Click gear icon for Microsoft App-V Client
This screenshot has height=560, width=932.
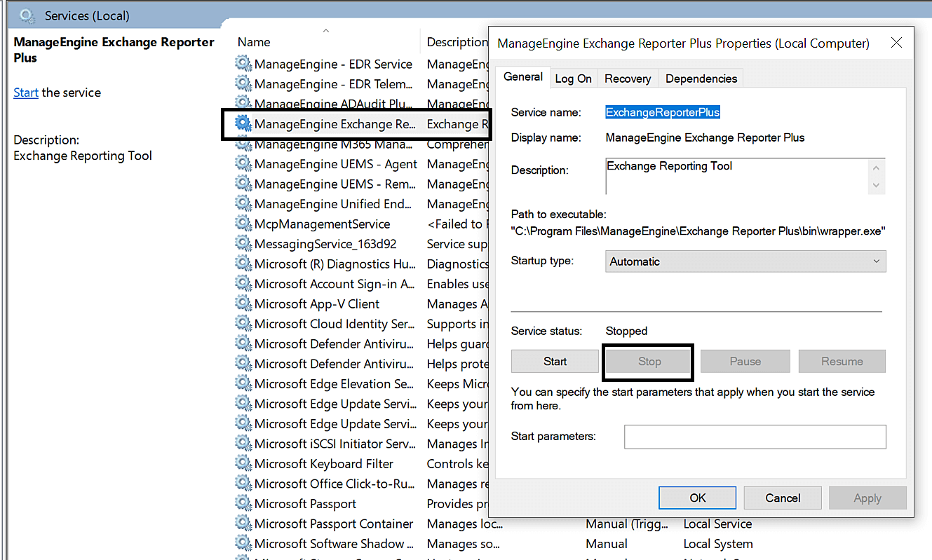tap(243, 303)
